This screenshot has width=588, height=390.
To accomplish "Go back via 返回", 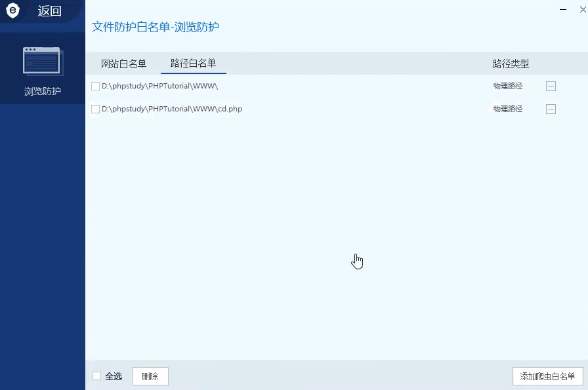I will [x=49, y=11].
